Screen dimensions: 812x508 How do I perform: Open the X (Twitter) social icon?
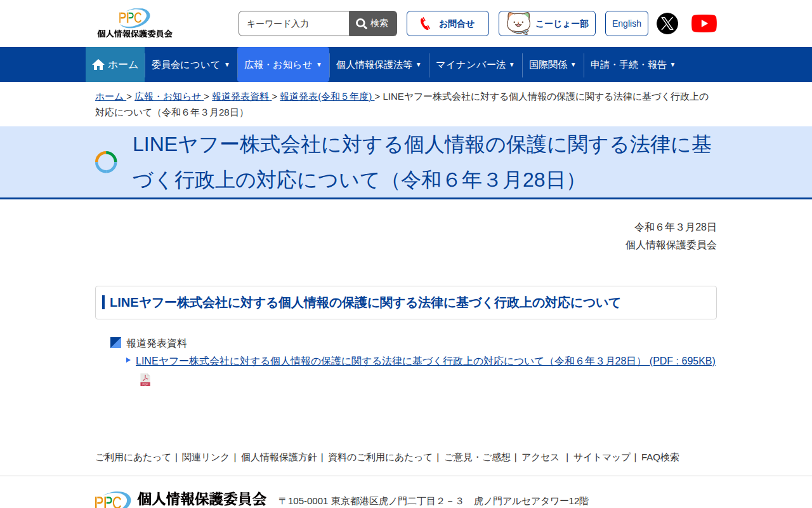click(x=667, y=23)
